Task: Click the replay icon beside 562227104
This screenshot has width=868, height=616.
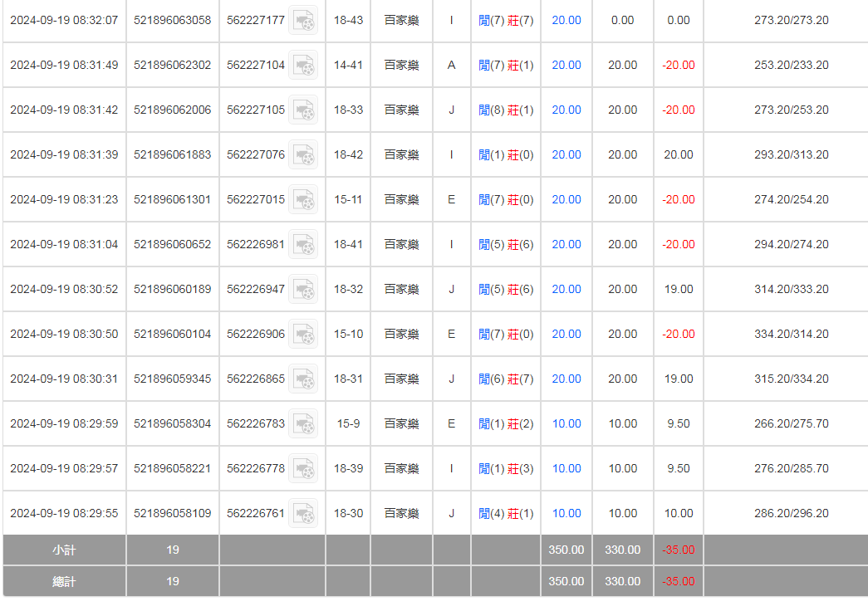Action: point(303,65)
